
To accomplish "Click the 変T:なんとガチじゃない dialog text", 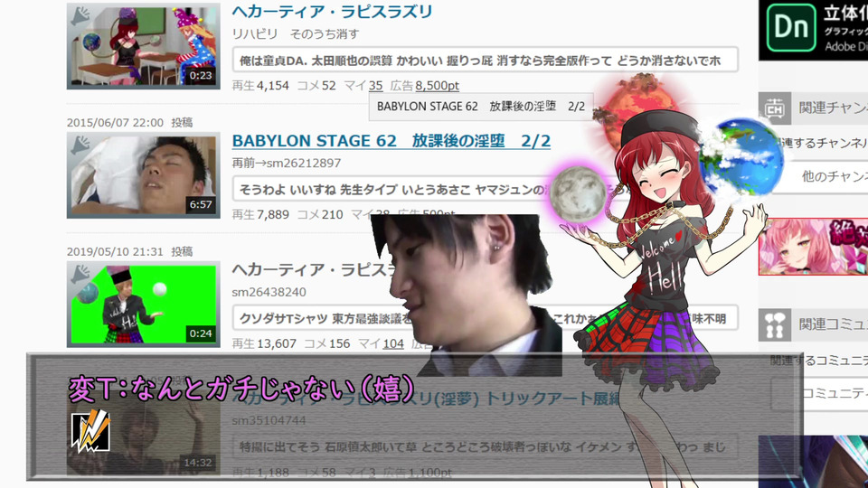I will pos(241,389).
